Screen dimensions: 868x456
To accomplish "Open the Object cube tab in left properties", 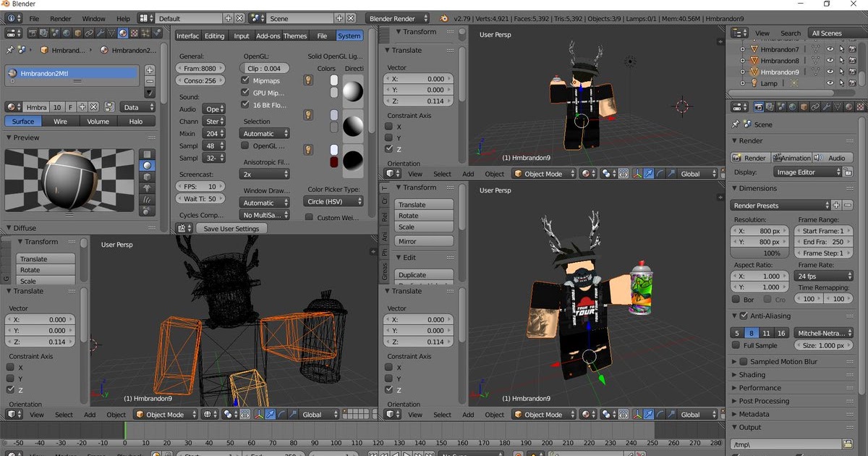I will [77, 33].
